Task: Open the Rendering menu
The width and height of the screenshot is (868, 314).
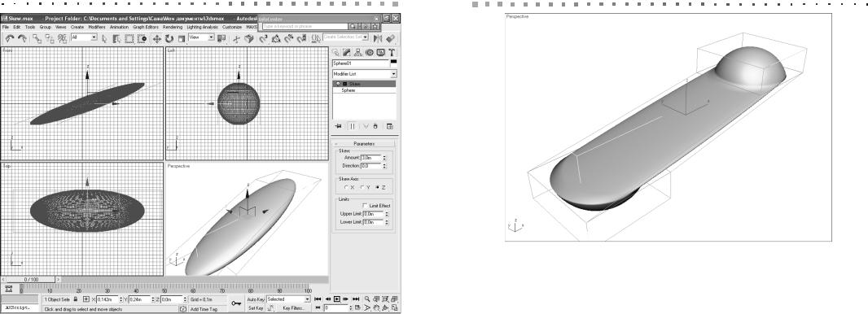Action: (x=173, y=27)
